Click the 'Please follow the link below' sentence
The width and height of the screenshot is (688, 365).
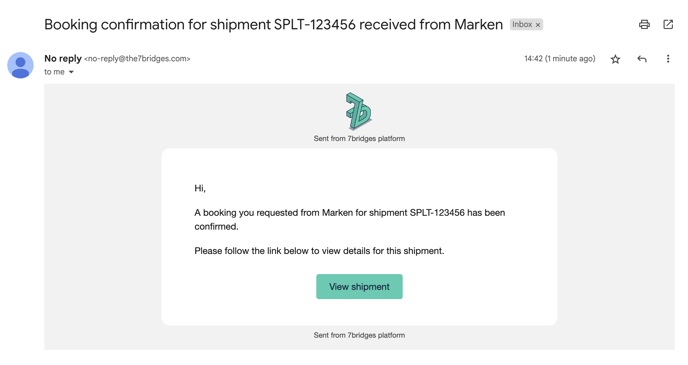click(319, 251)
